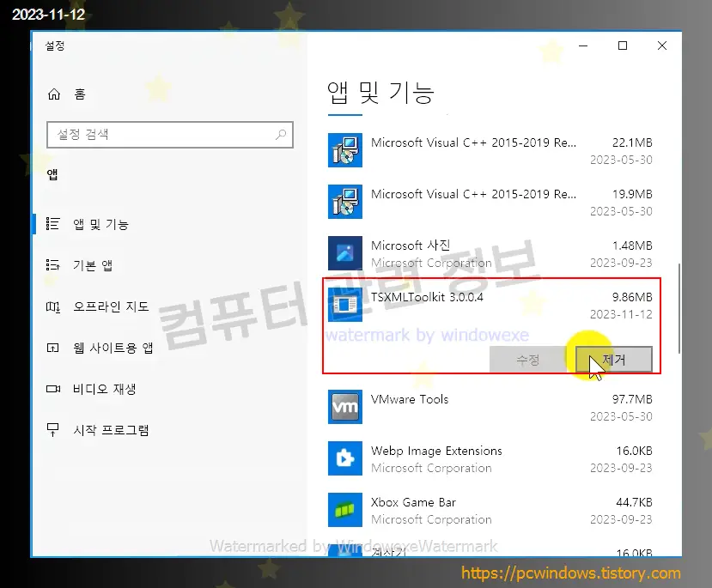Viewport: 712px width, 588px height.
Task: Click the 오프라인 지도 map icon
Action: coord(52,306)
